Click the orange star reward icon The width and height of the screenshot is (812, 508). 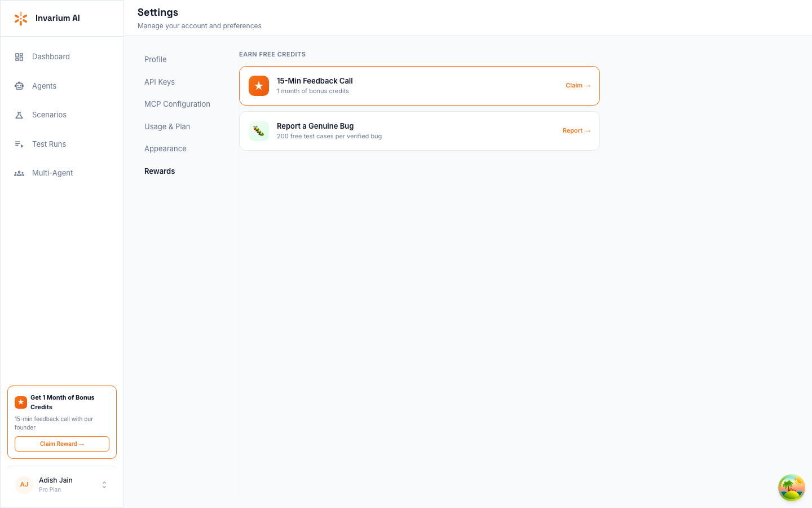pos(259,86)
